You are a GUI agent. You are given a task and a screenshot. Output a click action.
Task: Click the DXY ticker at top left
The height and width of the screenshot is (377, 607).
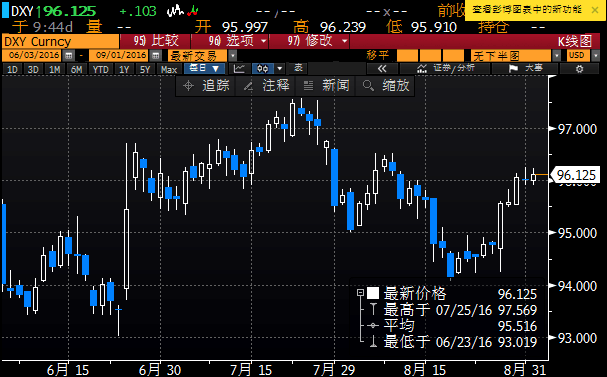(22, 11)
